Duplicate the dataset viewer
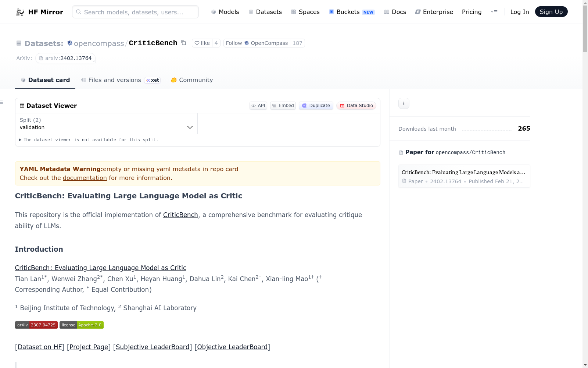Image resolution: width=588 pixels, height=368 pixels. [x=316, y=106]
